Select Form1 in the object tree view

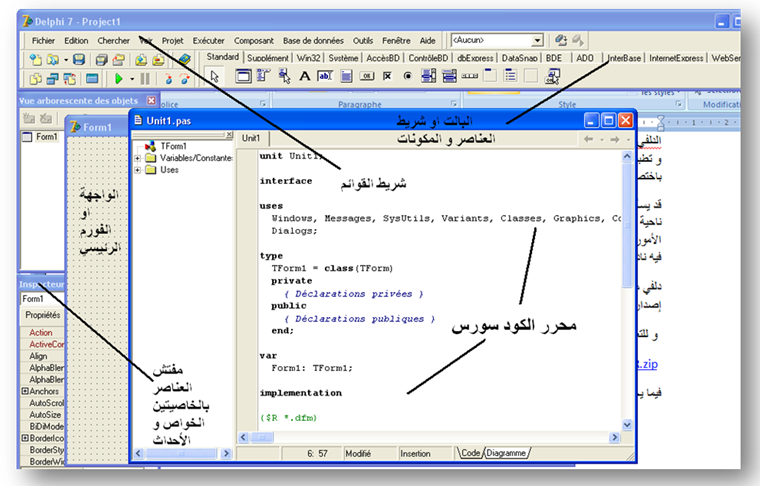[x=47, y=137]
